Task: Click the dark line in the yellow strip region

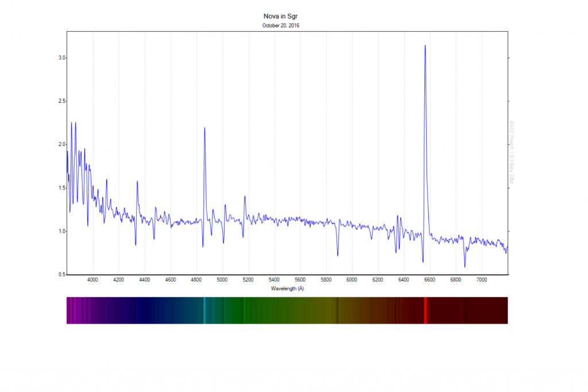Action: point(338,310)
